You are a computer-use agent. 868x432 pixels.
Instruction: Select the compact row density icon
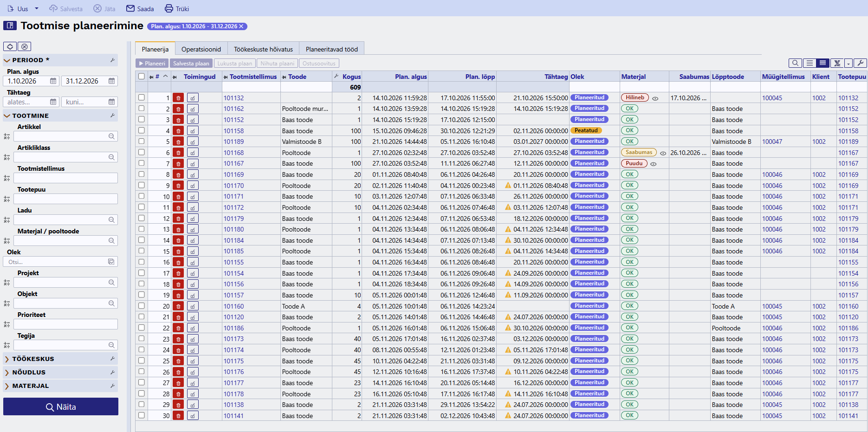pyautogui.click(x=823, y=63)
